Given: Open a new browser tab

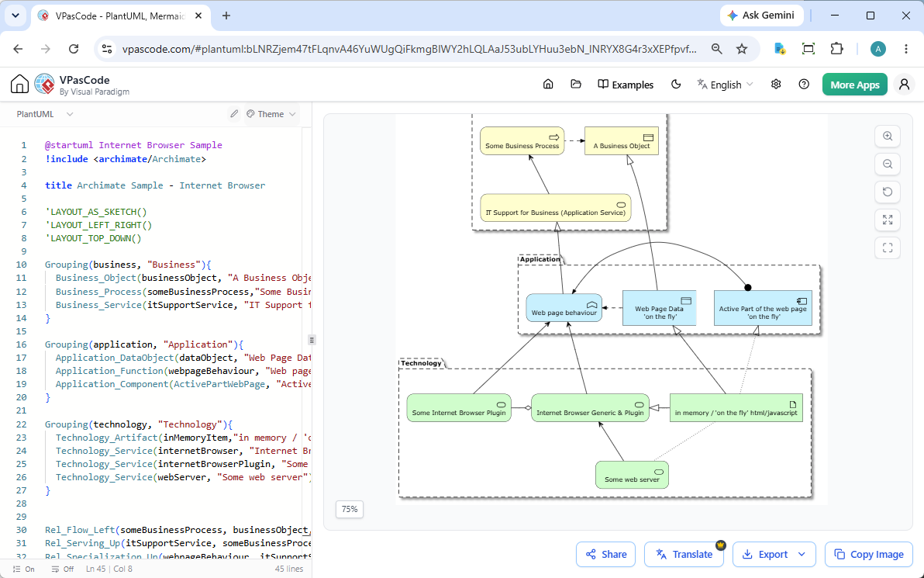Looking at the screenshot, I should pos(226,16).
